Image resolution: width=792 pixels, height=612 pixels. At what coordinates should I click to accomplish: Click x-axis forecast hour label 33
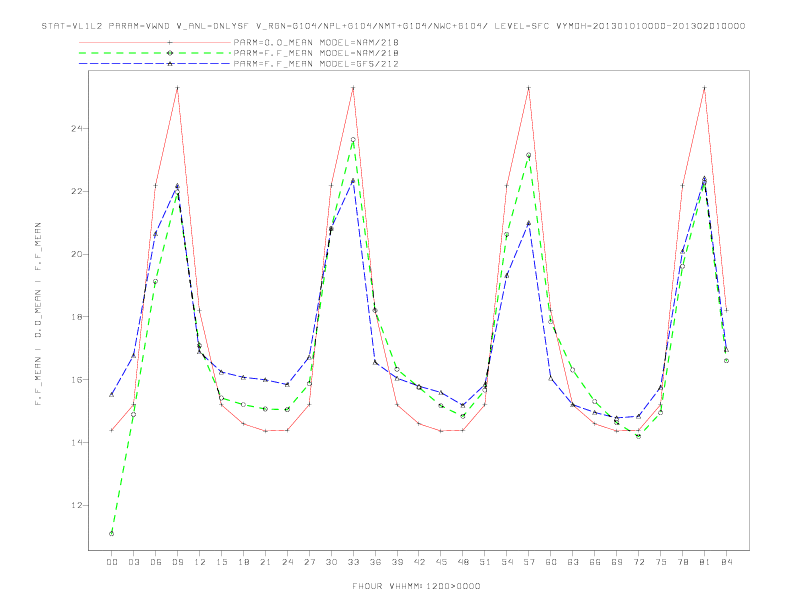click(x=353, y=562)
